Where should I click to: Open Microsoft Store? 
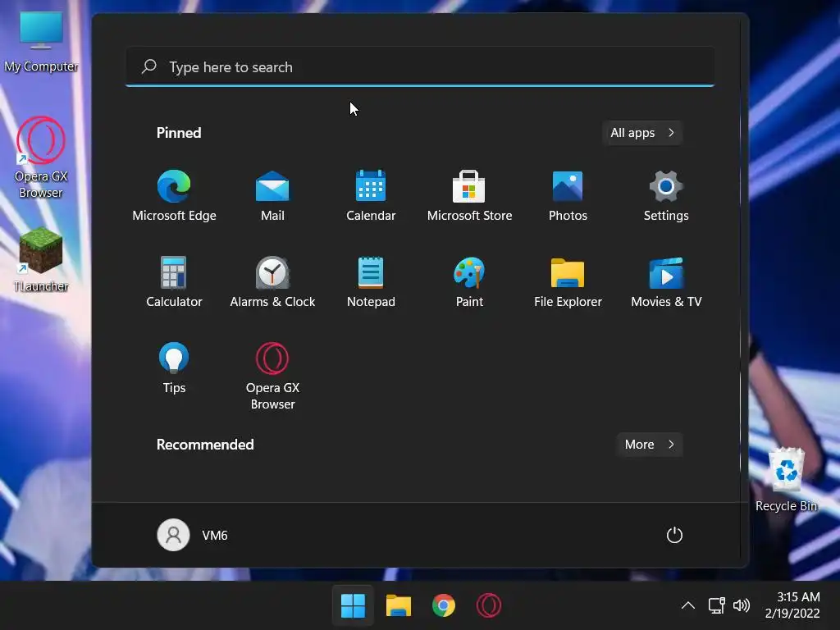[469, 195]
